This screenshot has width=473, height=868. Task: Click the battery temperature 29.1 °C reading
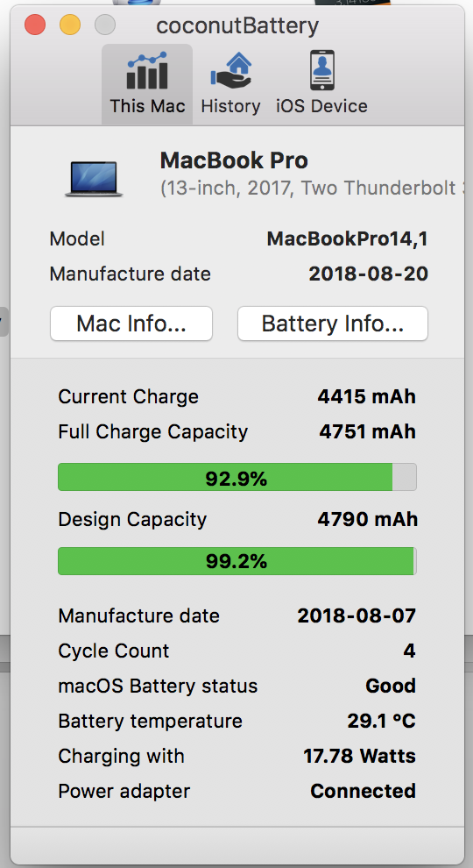[x=382, y=721]
